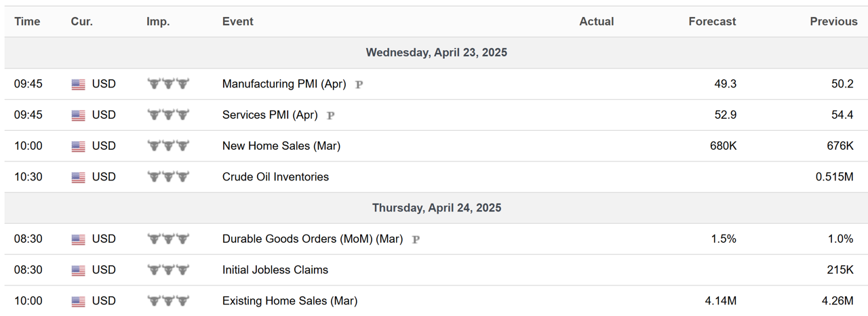
Task: Click the US flag in the New Home Sales row
Action: pos(79,146)
